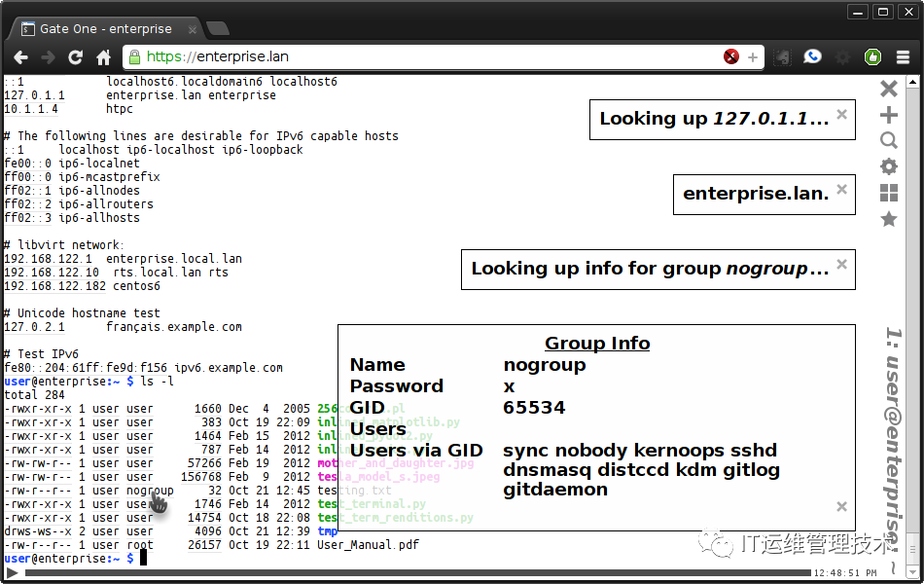Click the red blocked-content icon in address bar
This screenshot has width=924, height=584.
coord(731,56)
